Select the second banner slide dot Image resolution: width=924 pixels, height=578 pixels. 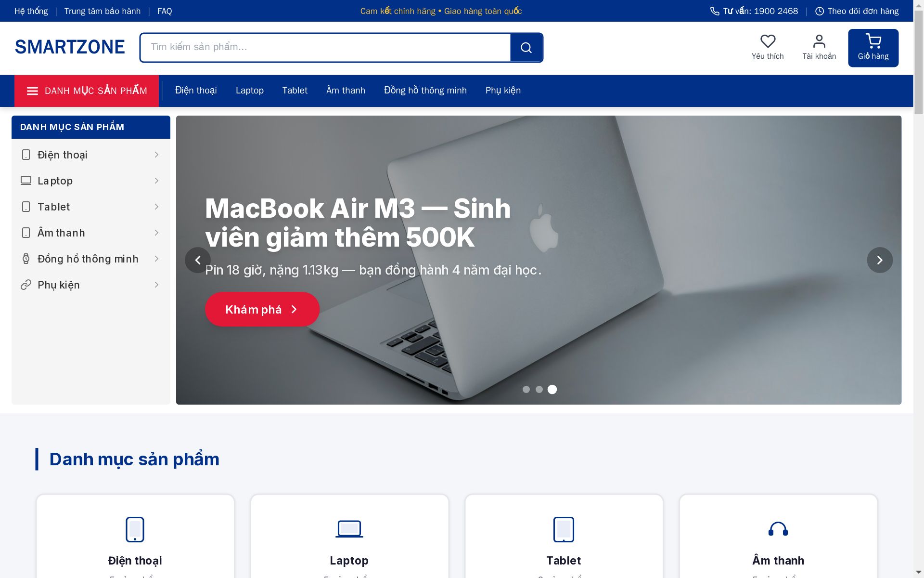click(x=539, y=389)
